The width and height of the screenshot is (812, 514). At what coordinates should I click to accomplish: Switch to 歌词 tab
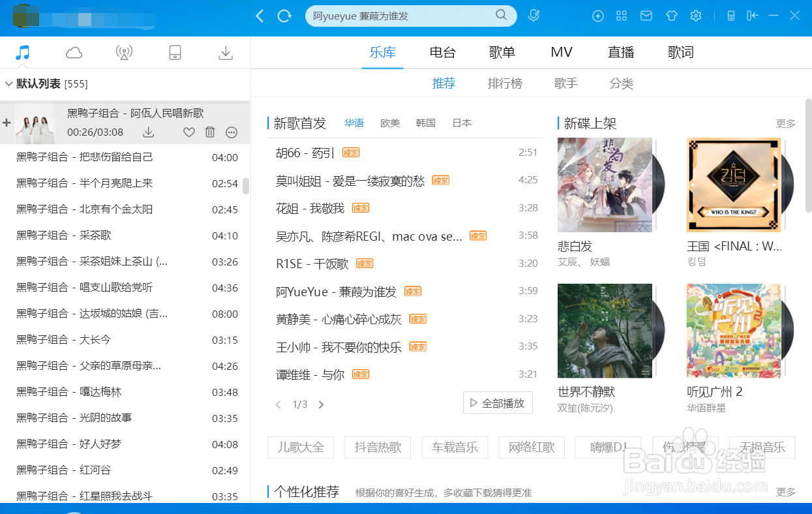pyautogui.click(x=681, y=52)
